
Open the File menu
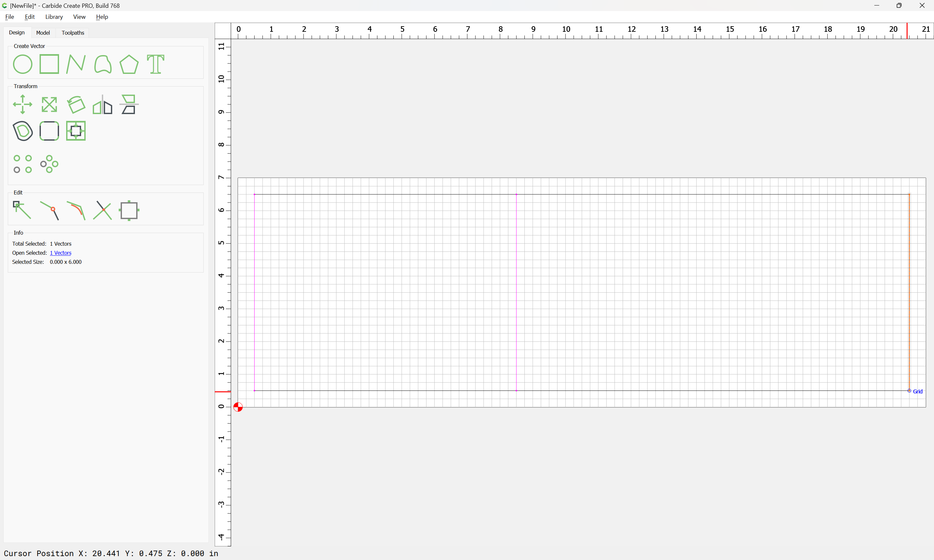[x=10, y=17]
